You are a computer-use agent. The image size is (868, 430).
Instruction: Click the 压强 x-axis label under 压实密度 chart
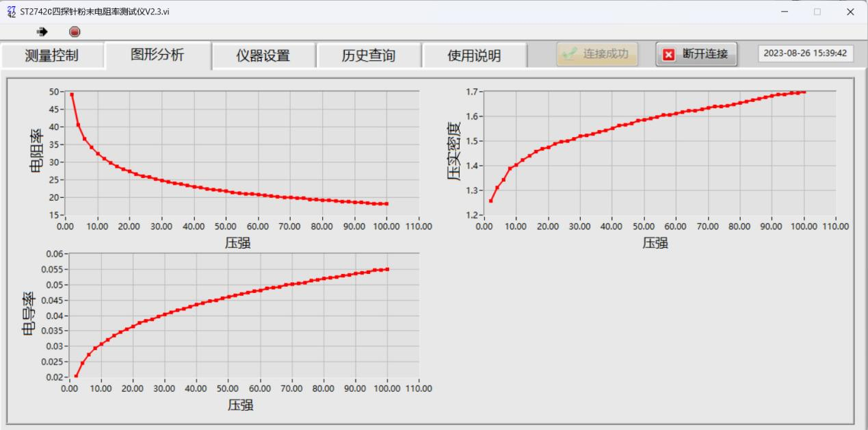tap(655, 242)
